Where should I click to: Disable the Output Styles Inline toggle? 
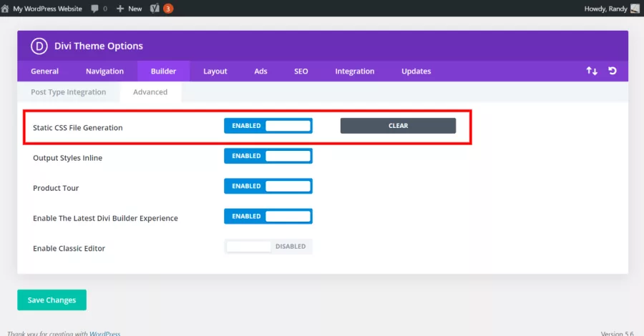pyautogui.click(x=268, y=156)
